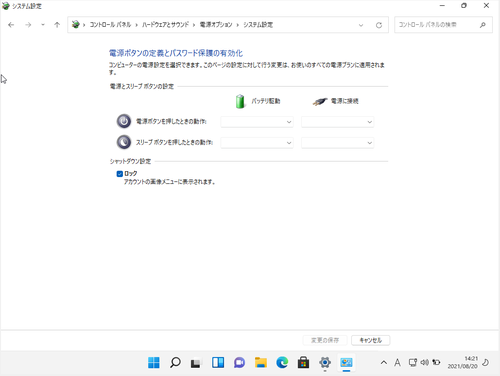Open taskbar Search

tap(175, 362)
